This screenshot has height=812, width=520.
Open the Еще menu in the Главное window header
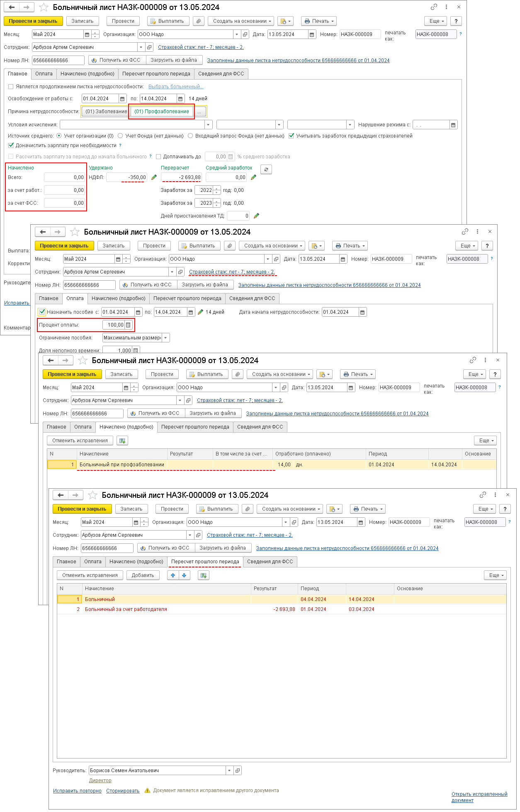(437, 21)
